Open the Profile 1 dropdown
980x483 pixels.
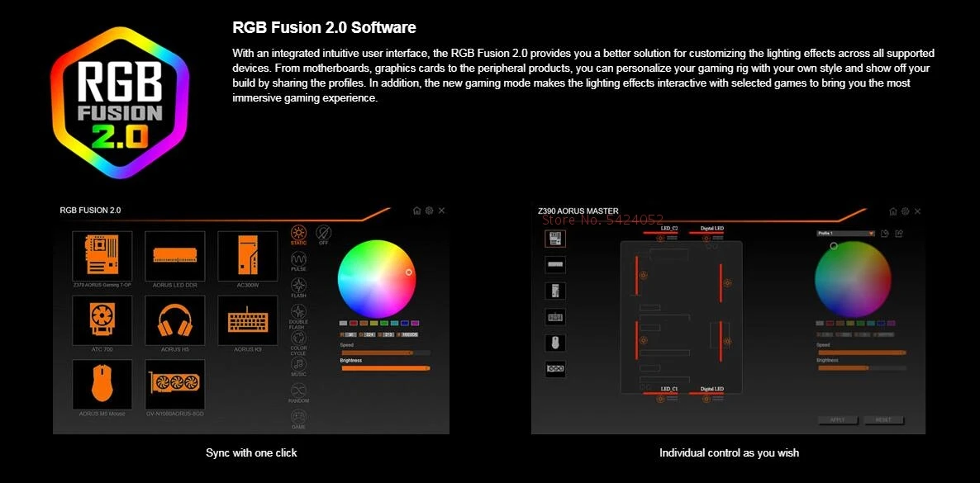tap(845, 233)
